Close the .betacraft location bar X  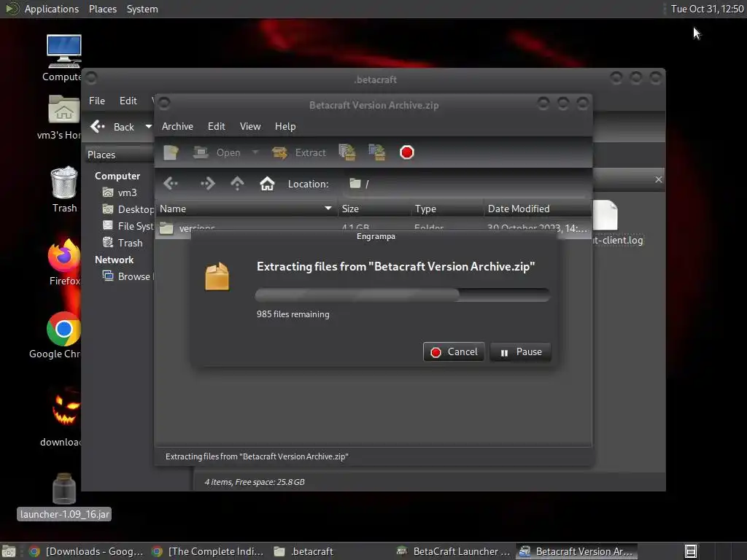(659, 179)
